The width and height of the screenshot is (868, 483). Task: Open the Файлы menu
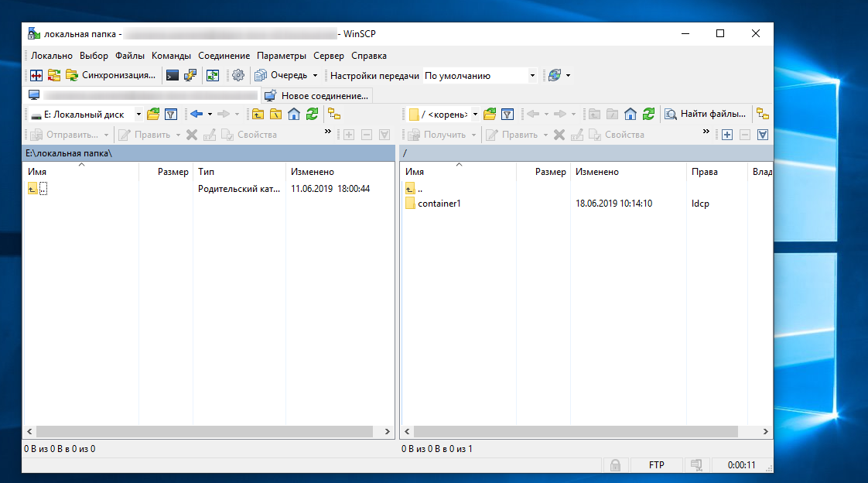point(129,56)
